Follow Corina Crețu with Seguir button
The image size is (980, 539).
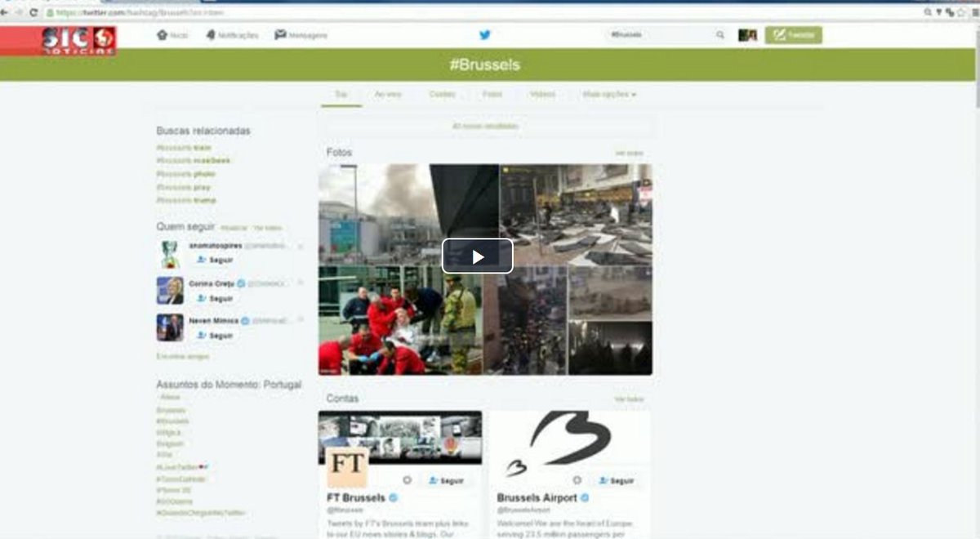tap(215, 298)
